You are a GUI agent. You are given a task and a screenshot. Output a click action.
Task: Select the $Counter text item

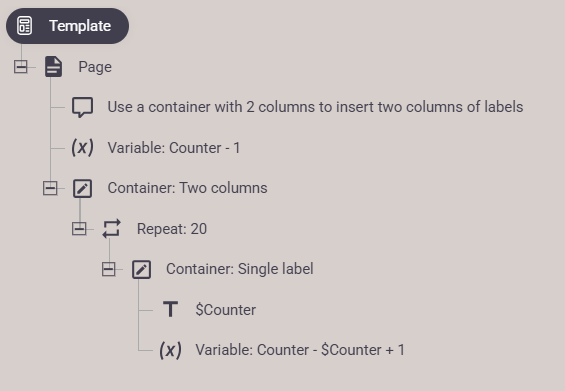[x=226, y=310]
